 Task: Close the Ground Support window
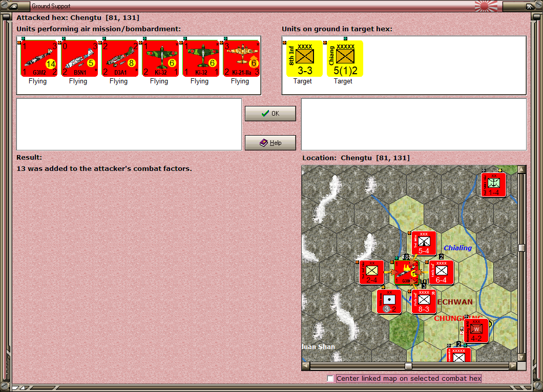click(x=529, y=6)
